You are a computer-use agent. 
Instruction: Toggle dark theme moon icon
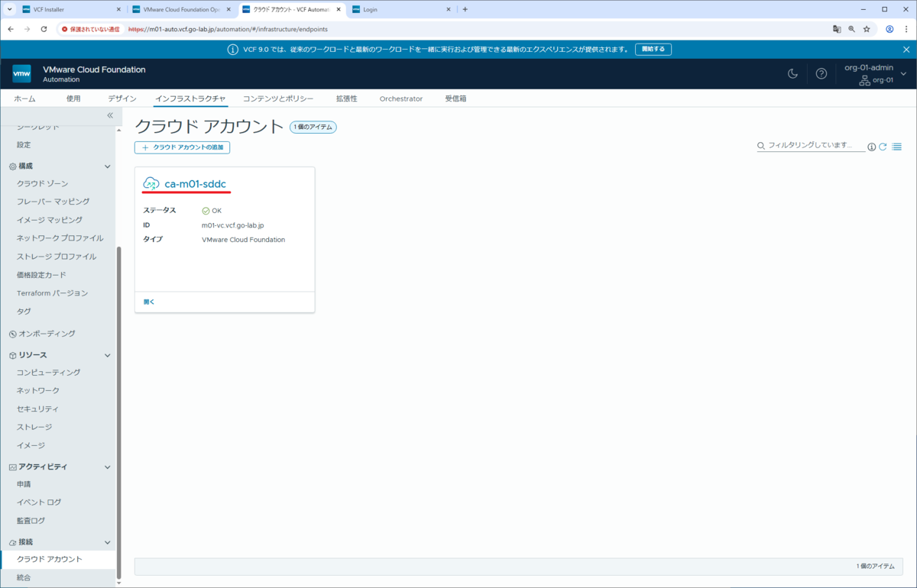[x=792, y=73]
